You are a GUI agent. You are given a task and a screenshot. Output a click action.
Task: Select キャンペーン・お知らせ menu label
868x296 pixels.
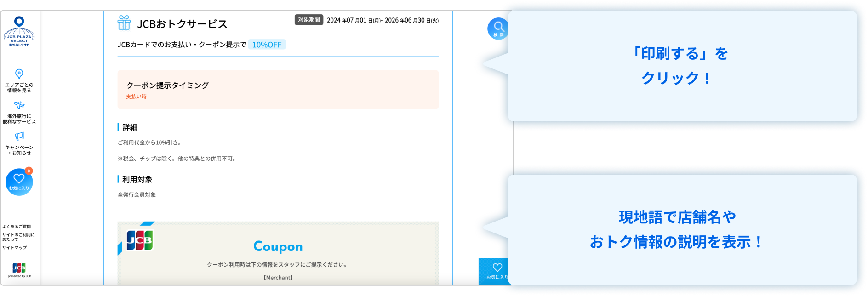(x=19, y=150)
